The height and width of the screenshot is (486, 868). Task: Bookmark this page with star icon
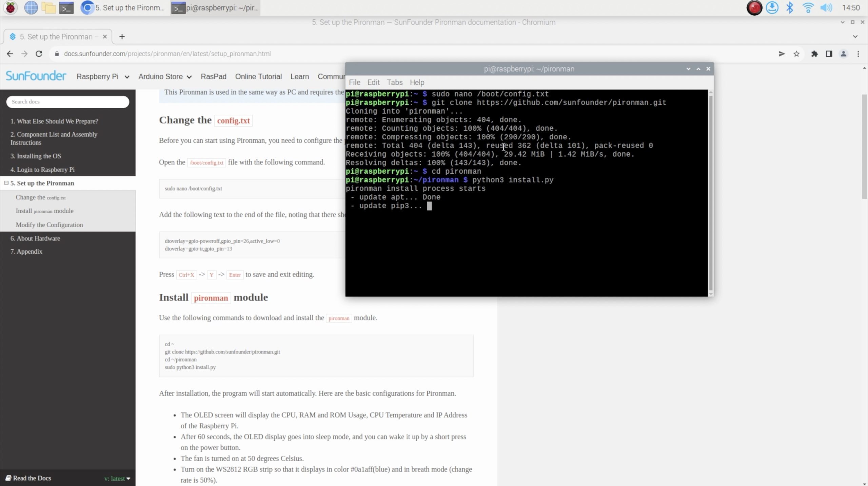[796, 54]
